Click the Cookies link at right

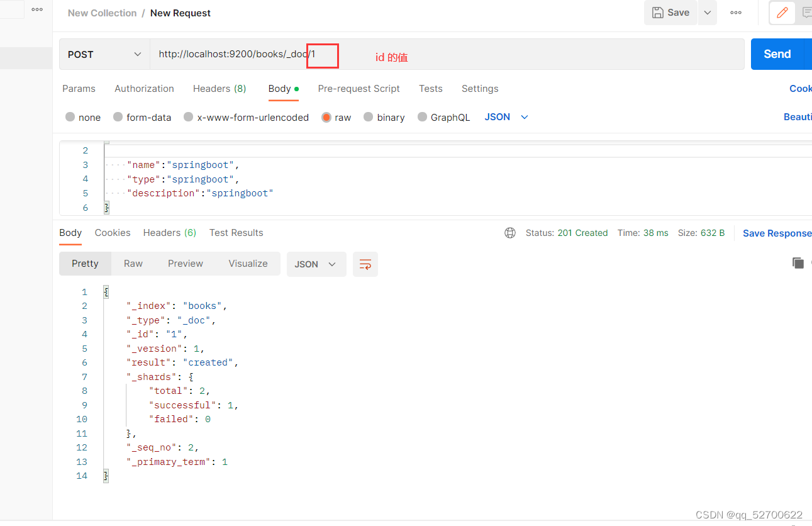pos(801,89)
